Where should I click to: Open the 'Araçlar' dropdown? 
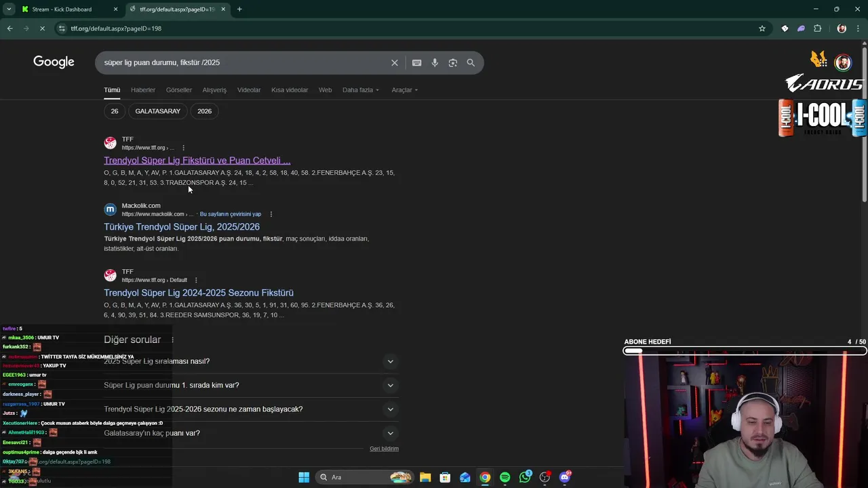pos(405,90)
